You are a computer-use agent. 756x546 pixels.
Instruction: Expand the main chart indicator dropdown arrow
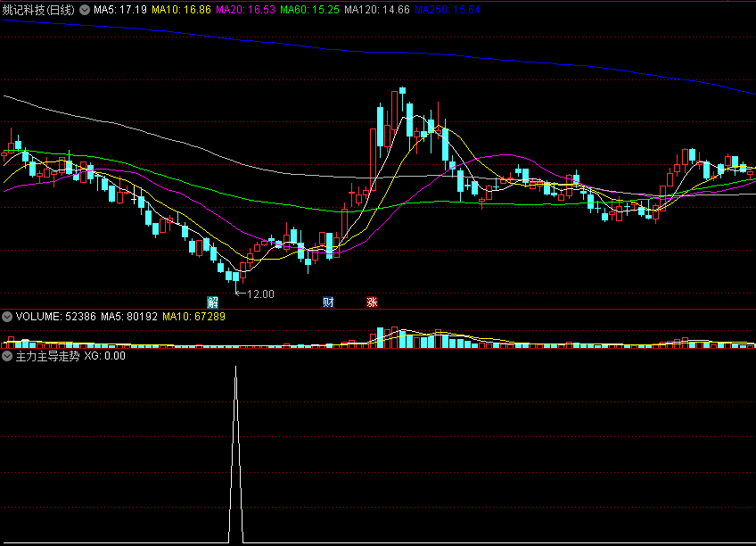(85, 10)
